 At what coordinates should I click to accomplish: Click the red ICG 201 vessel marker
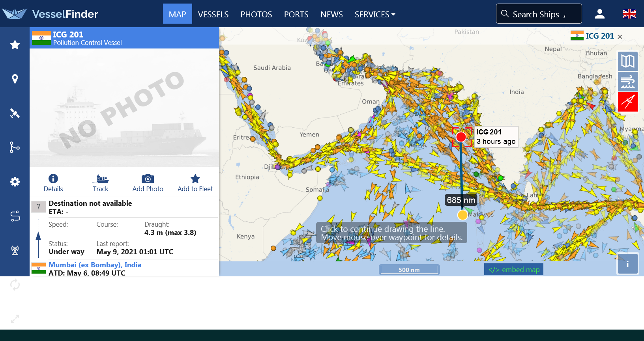461,137
